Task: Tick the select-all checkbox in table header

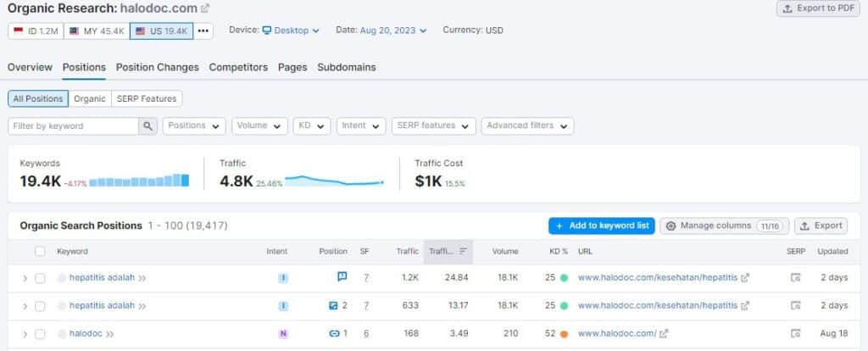Action: click(40, 251)
